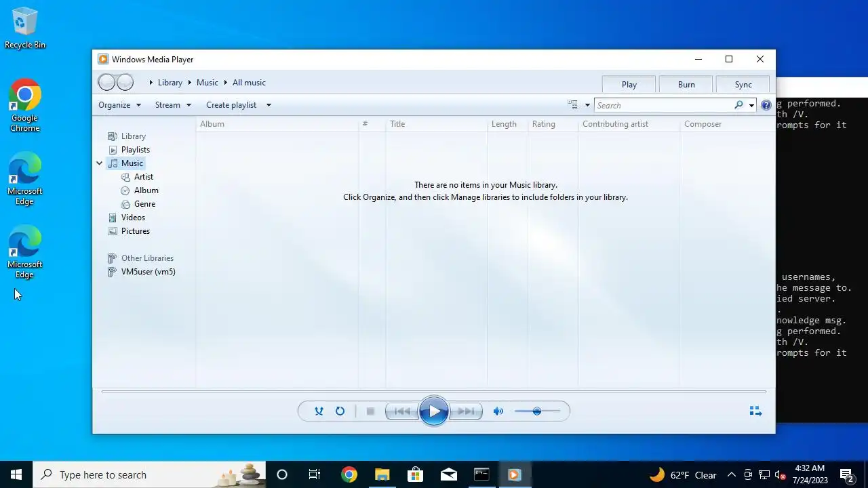The height and width of the screenshot is (488, 868).
Task: Open the Play tab
Action: (629, 85)
